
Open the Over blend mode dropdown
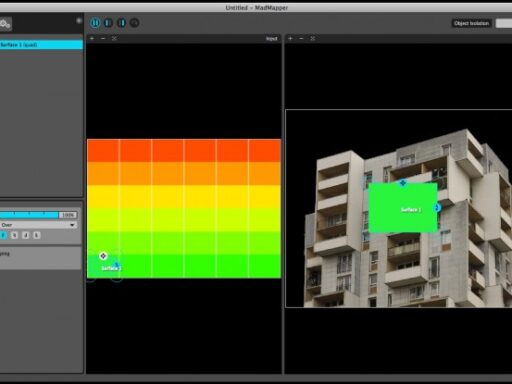tap(38, 225)
